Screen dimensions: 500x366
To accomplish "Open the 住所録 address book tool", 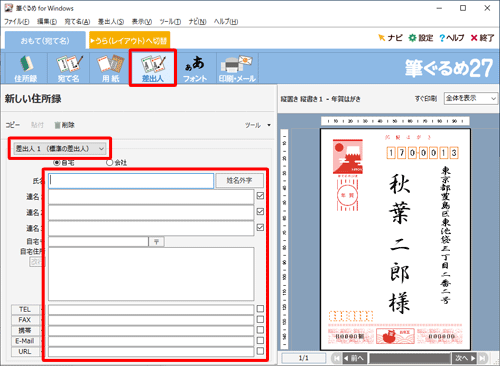I will pos(26,68).
